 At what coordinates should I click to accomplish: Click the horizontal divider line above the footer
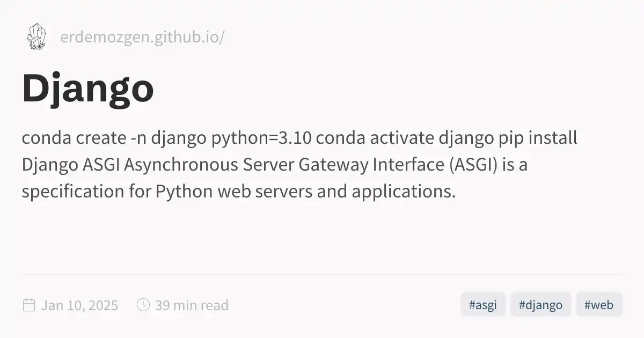(322, 275)
